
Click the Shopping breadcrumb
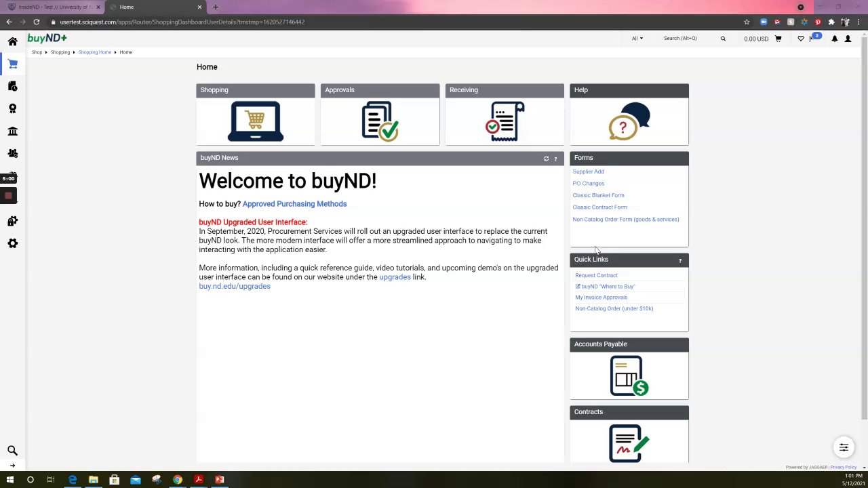tap(60, 52)
